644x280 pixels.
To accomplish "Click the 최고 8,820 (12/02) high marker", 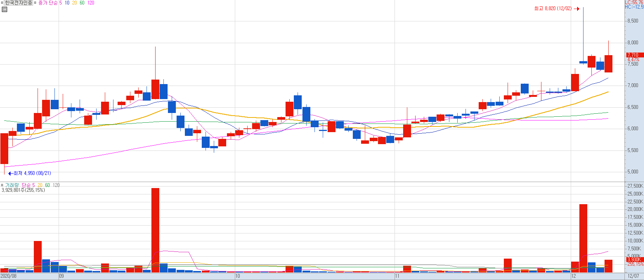I will click(x=556, y=9).
